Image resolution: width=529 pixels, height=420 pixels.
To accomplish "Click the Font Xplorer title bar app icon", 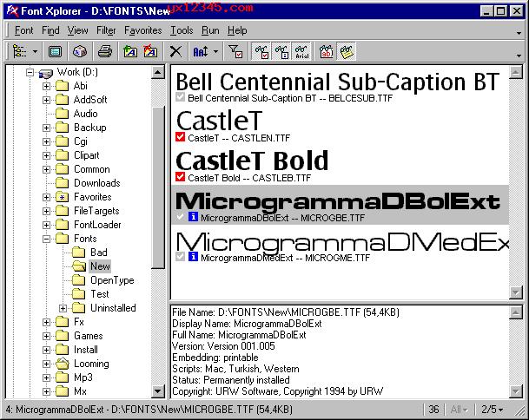I will pyautogui.click(x=12, y=11).
